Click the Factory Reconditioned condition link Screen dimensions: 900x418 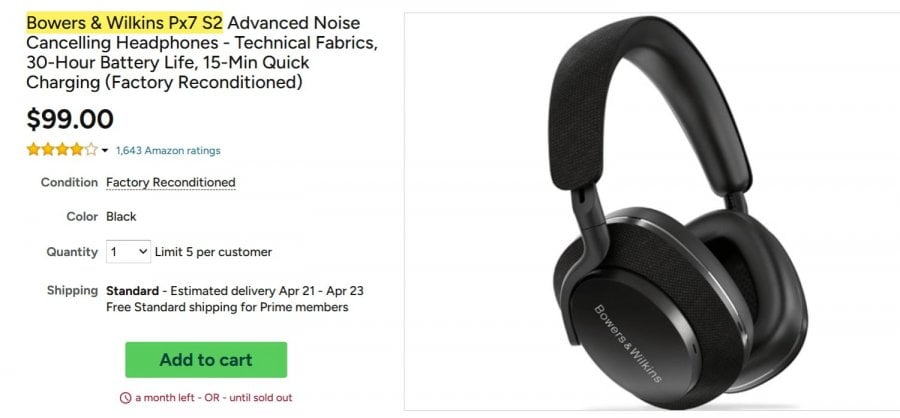171,183
